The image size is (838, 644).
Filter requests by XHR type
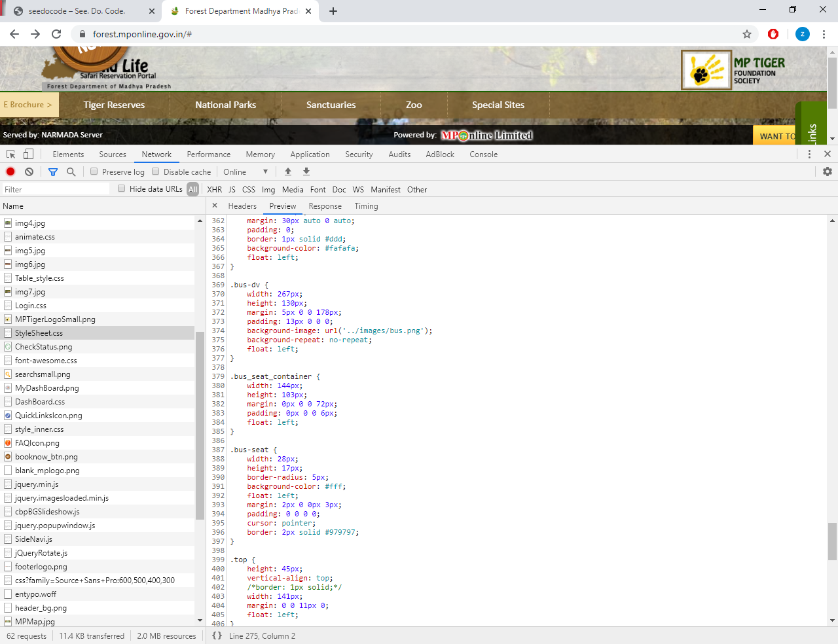tap(215, 190)
